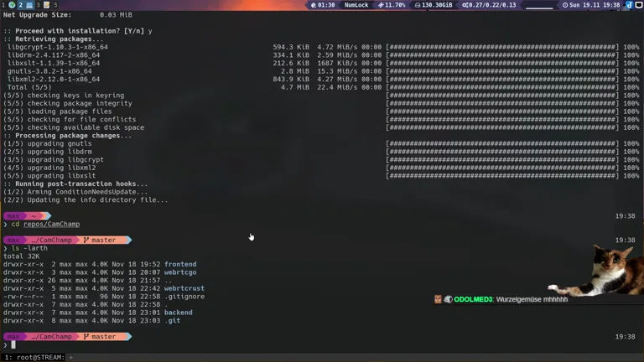Open a new terminal tab with plus
The width and height of the screenshot is (644, 362).
(x=71, y=357)
